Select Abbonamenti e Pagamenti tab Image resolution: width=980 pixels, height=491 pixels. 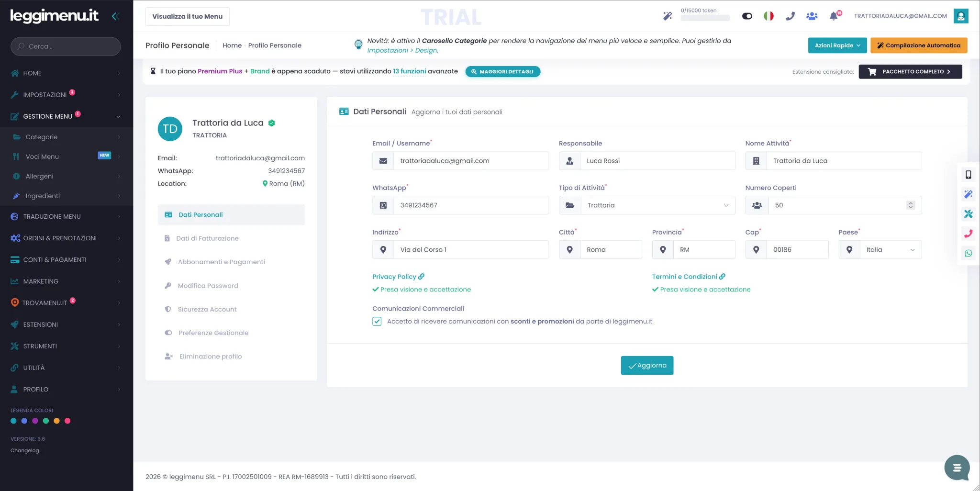[231, 262]
